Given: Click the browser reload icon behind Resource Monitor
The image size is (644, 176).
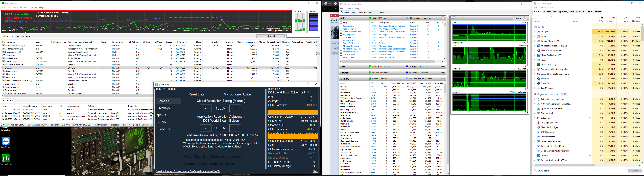Looking at the screenshot, I should tap(336, 9).
